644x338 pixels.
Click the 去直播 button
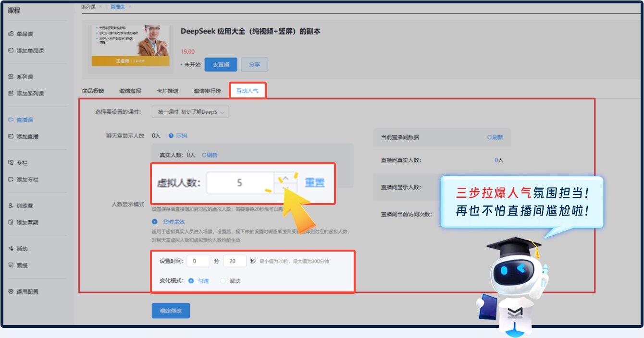[x=221, y=64]
